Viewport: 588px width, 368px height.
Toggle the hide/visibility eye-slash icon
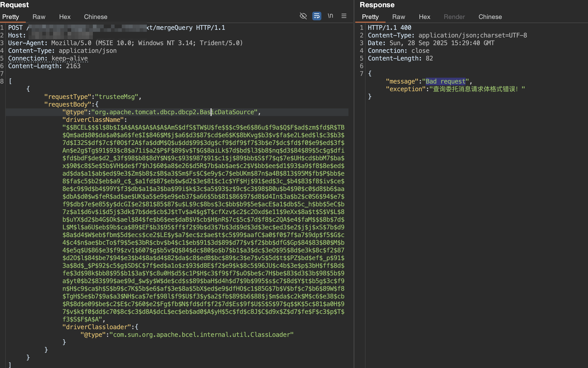coord(303,16)
